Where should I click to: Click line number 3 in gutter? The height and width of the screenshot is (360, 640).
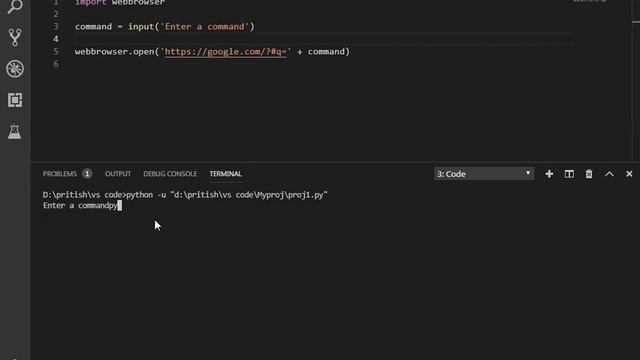point(56,27)
